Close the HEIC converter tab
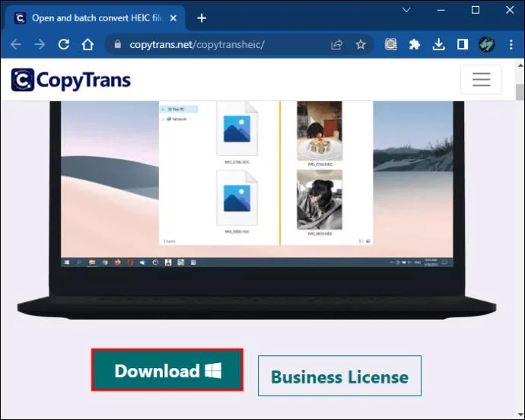 pyautogui.click(x=173, y=18)
